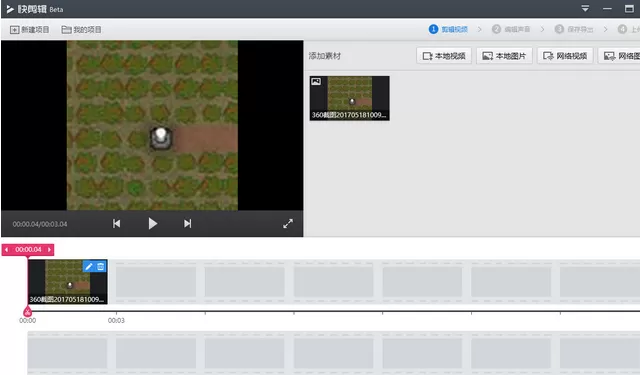Add 本地视频 material
Image resolution: width=640 pixels, height=375 pixels.
(x=444, y=56)
